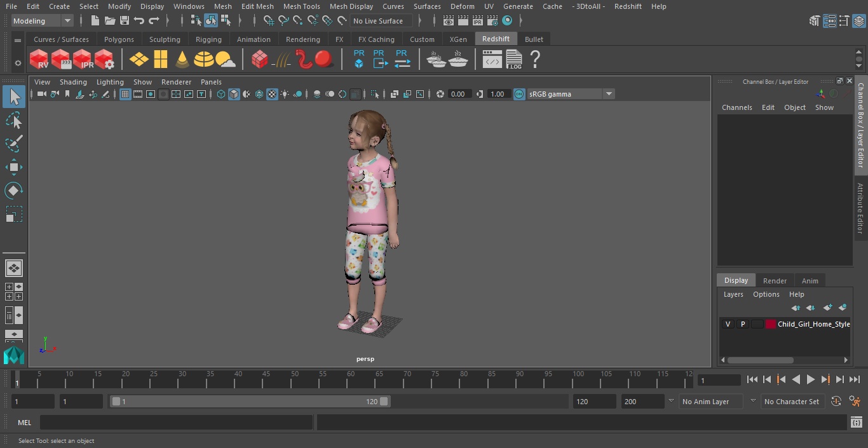
Task: Open layer editor Options menu
Action: coord(766,294)
